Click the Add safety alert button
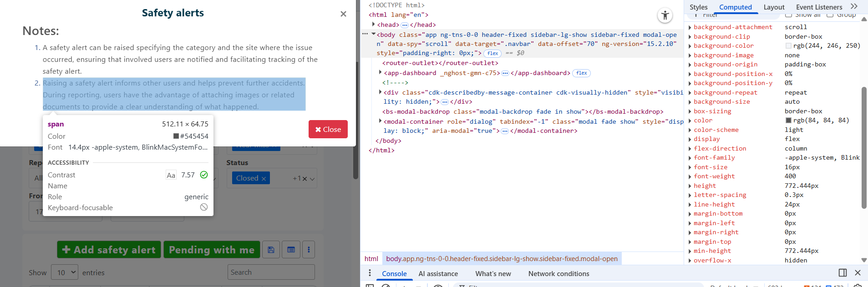 coord(109,250)
